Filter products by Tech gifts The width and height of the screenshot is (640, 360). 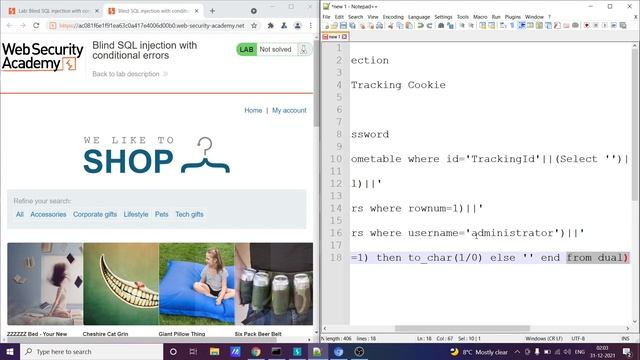189,214
